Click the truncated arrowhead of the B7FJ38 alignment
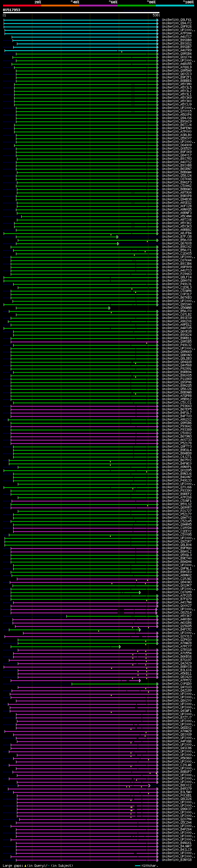197x868 pixels. 118,237
